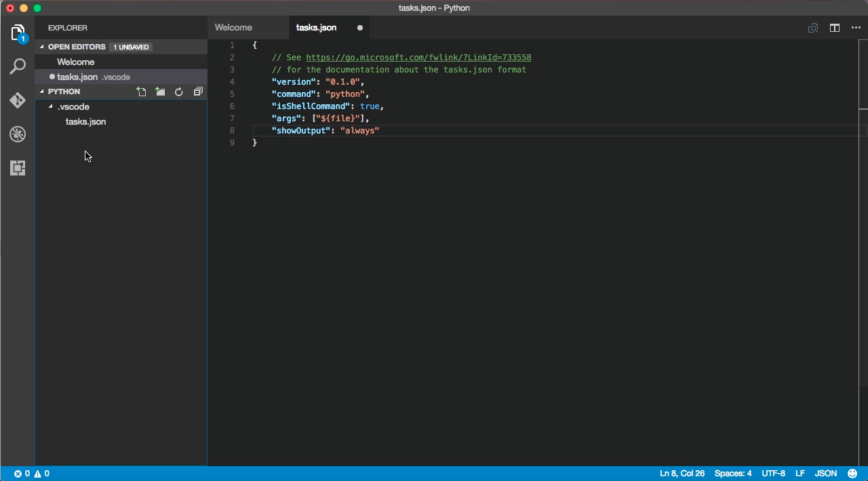The height and width of the screenshot is (481, 868).
Task: Select tasks.json .vscode in Open Editors list
Action: tap(121, 77)
